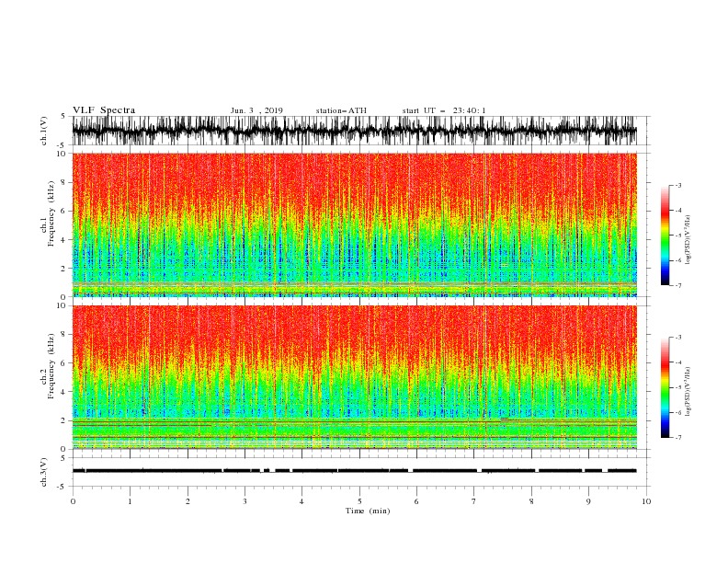Click the ch.2 "Frequency (kHz)" axis label

51,366
